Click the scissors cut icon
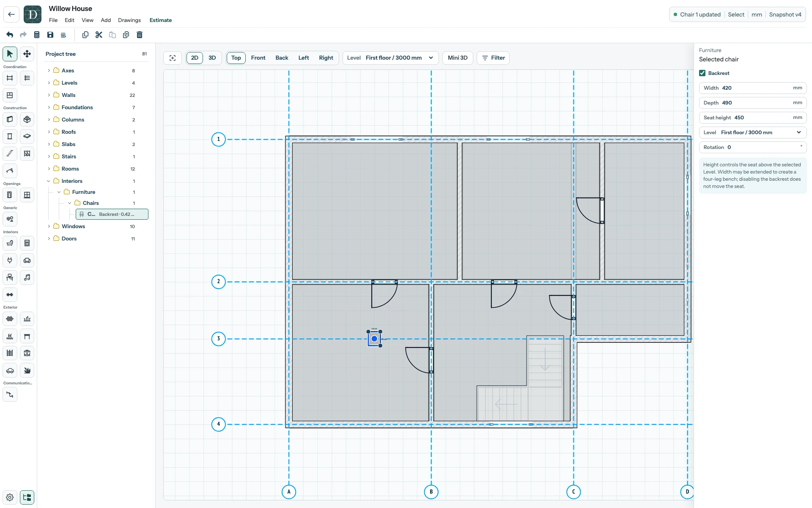 99,35
